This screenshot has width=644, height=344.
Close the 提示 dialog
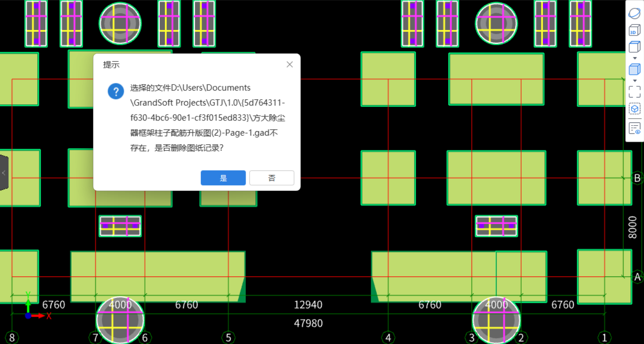[x=289, y=65]
